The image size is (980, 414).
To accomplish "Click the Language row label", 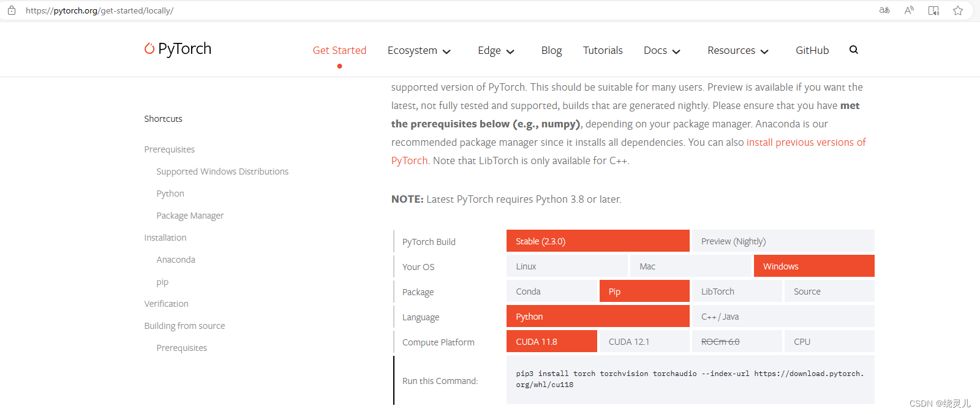I will tap(421, 317).
